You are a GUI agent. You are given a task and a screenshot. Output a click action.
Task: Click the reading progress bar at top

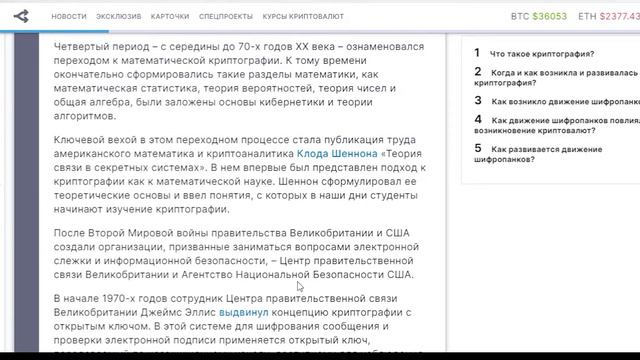pos(320,31)
